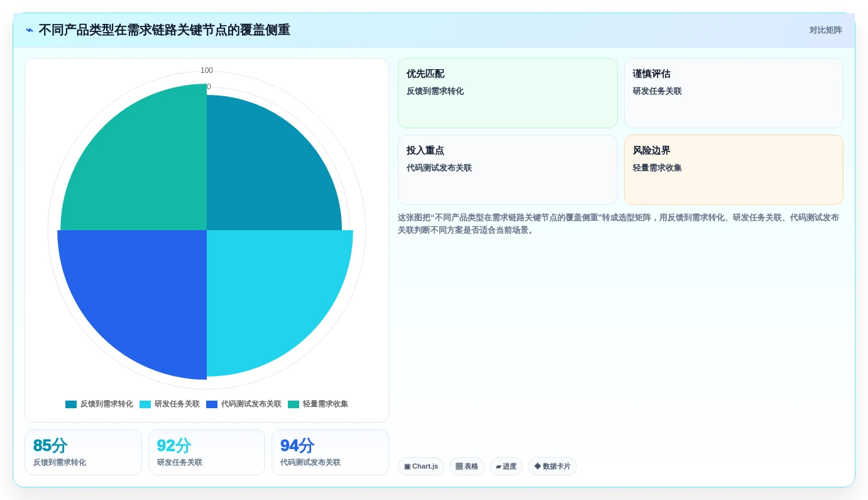Select the 94分 score card
Viewport: 868px width, 500px height.
pos(330,452)
